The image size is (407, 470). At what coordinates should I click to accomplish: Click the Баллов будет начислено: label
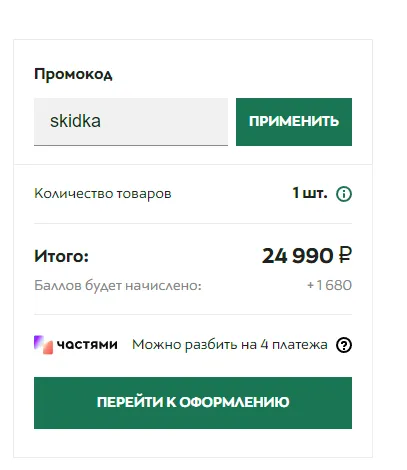(x=118, y=286)
